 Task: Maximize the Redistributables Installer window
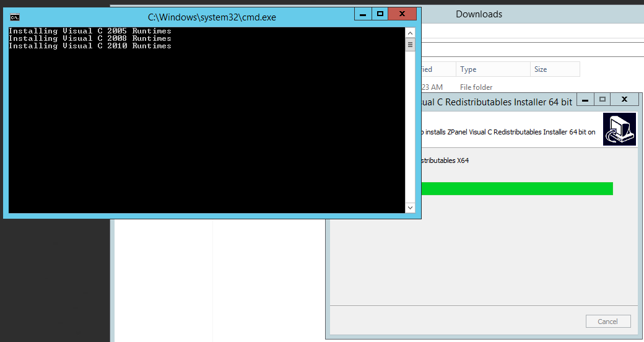coord(602,99)
